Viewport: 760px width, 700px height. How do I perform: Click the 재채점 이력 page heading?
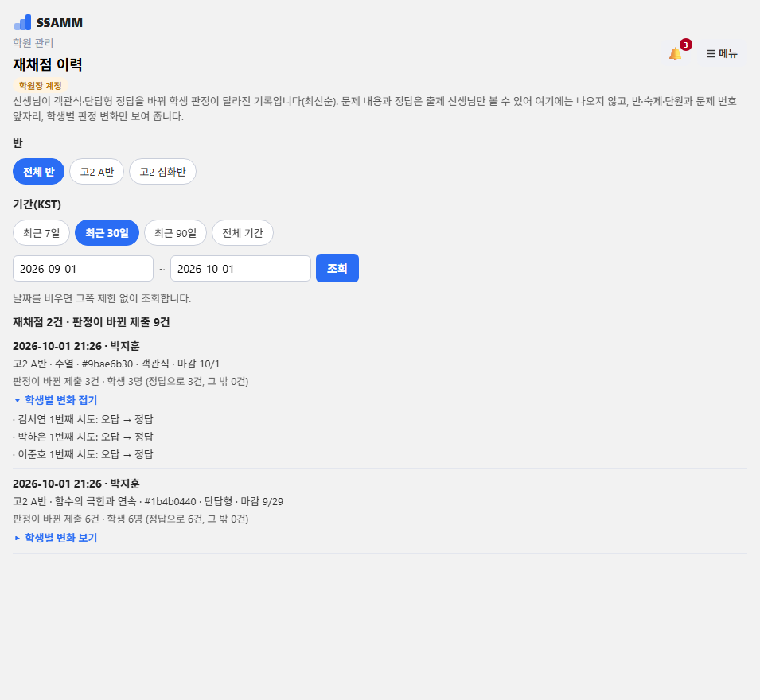click(48, 64)
